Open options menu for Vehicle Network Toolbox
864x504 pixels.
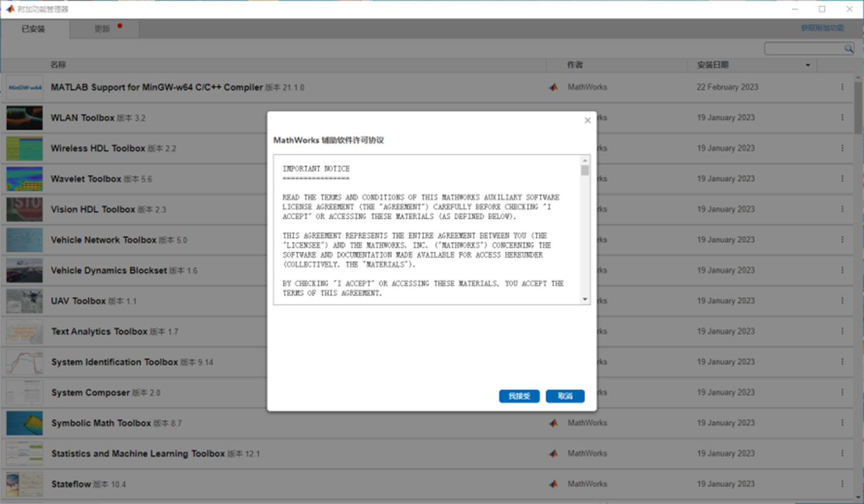pos(843,239)
